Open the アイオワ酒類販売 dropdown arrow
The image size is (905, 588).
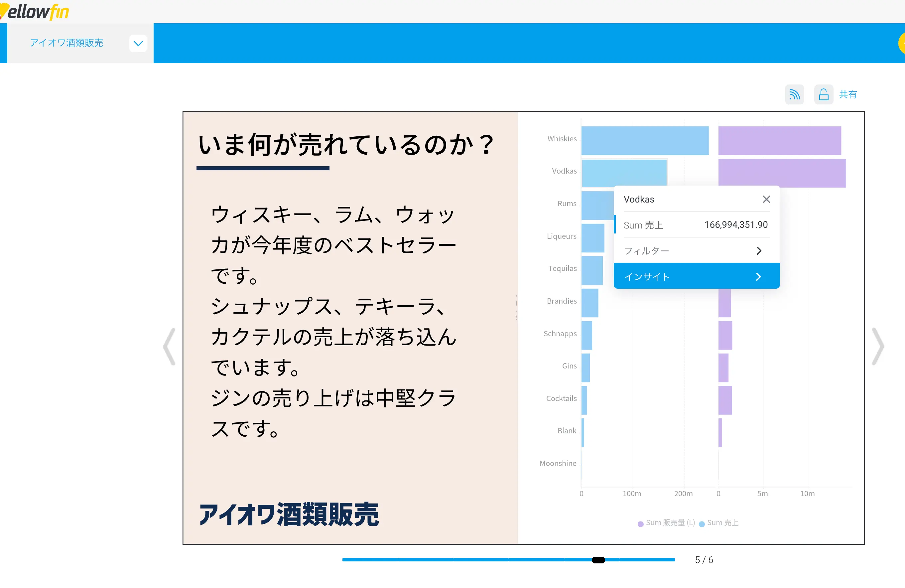(138, 43)
